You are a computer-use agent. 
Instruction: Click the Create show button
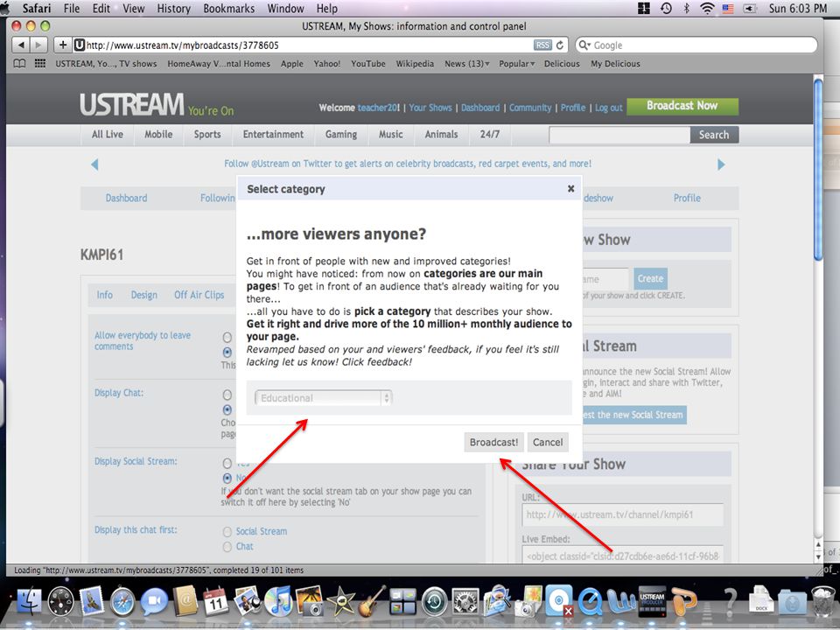coord(650,278)
